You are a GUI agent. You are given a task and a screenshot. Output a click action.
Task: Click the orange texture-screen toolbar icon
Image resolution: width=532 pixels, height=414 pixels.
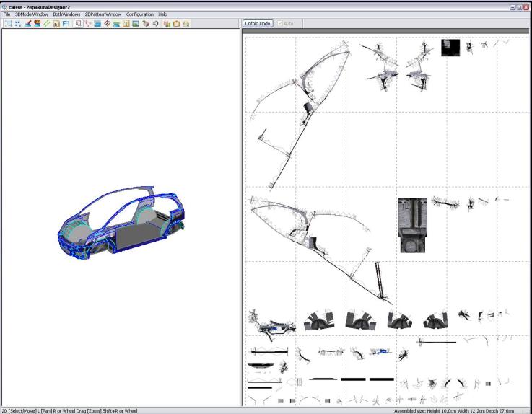38,23
